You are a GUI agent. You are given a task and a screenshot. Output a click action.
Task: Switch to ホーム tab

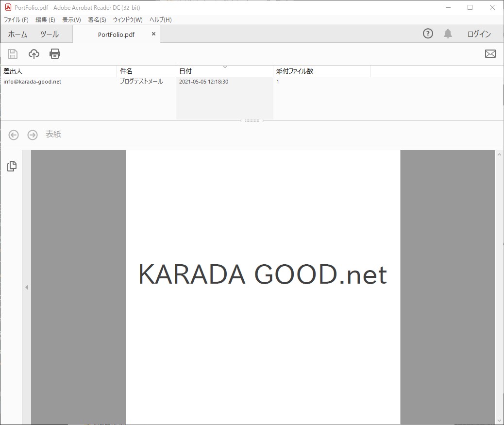(x=17, y=34)
